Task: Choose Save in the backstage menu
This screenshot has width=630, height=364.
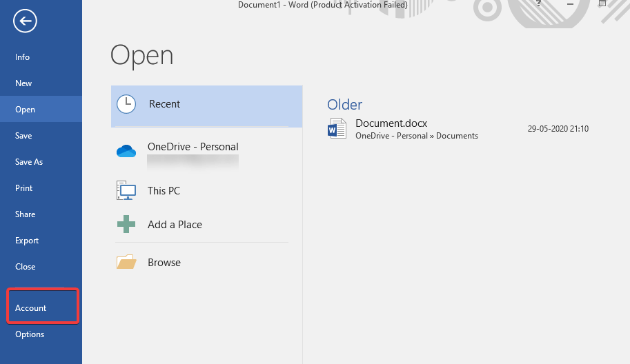Action: 23,136
